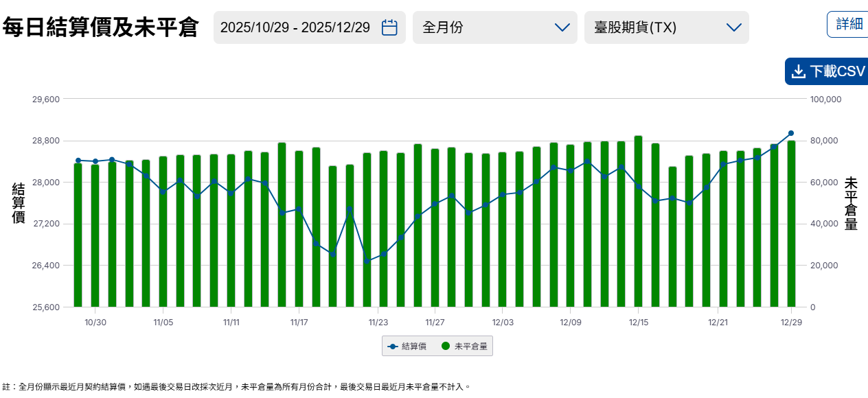
Task: Click the first settlement point at 10/29
Action: tap(78, 161)
